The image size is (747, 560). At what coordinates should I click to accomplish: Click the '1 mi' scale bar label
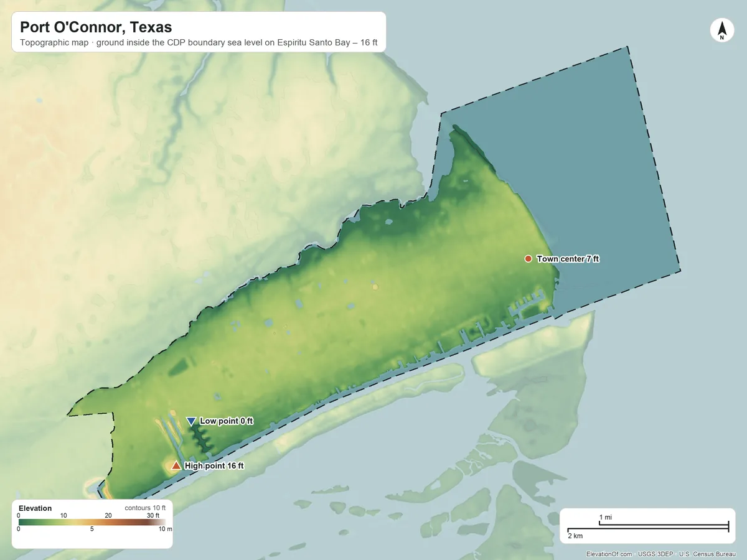605,518
